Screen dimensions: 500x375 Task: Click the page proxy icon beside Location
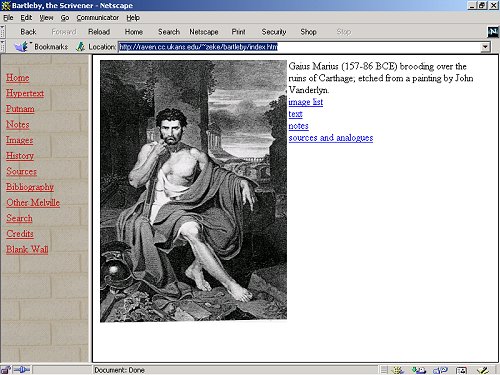[x=80, y=47]
